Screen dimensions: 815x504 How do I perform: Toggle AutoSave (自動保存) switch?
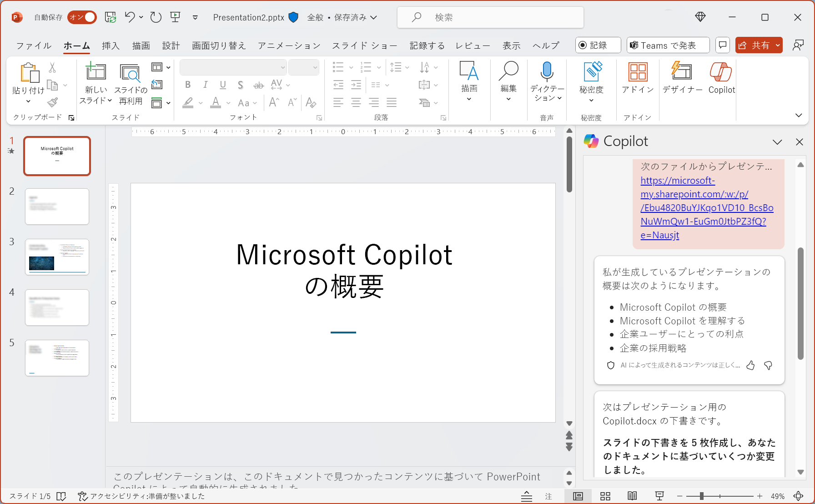point(82,17)
